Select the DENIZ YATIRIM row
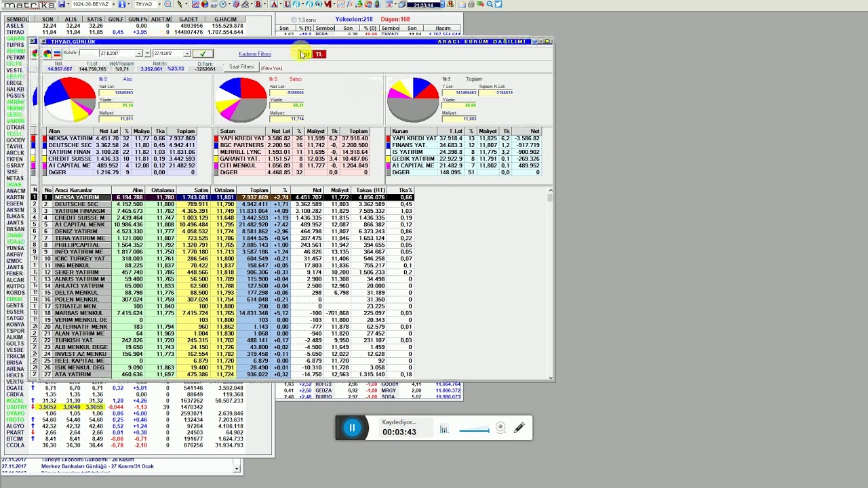868x488 pixels. (227, 231)
